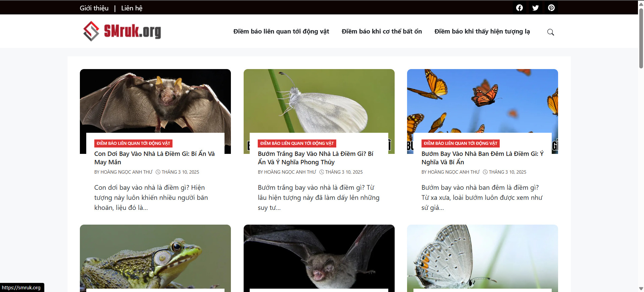Open menu Điềm báo khi thấy hiện tượng lạ
Viewport: 644px width, 292px height.
tap(482, 31)
